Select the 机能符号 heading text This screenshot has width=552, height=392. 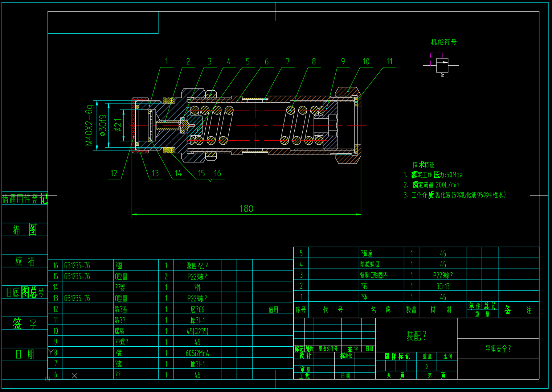443,42
